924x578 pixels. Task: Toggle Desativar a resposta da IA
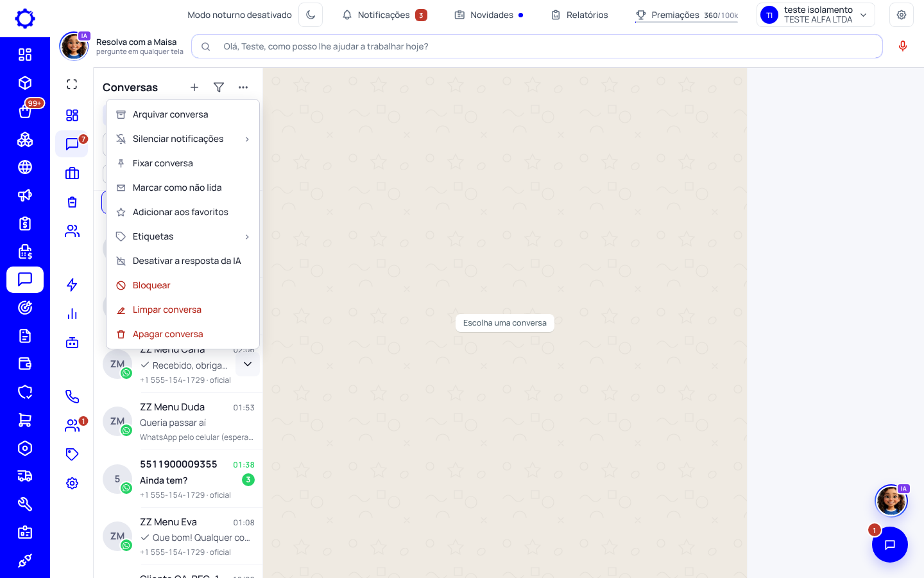[183, 261]
